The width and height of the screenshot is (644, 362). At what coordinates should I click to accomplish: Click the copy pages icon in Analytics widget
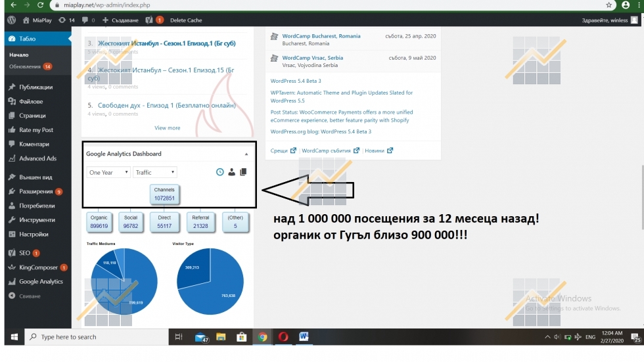[243, 172]
